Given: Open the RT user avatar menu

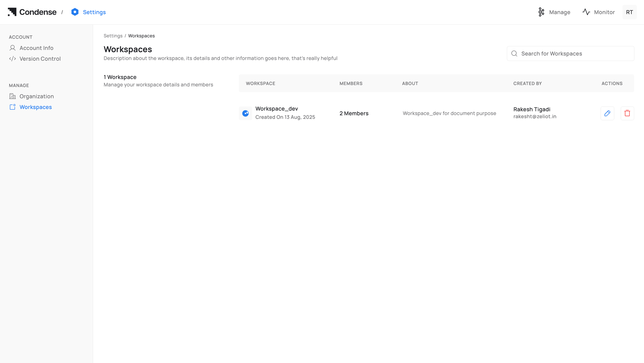Looking at the screenshot, I should (x=629, y=12).
